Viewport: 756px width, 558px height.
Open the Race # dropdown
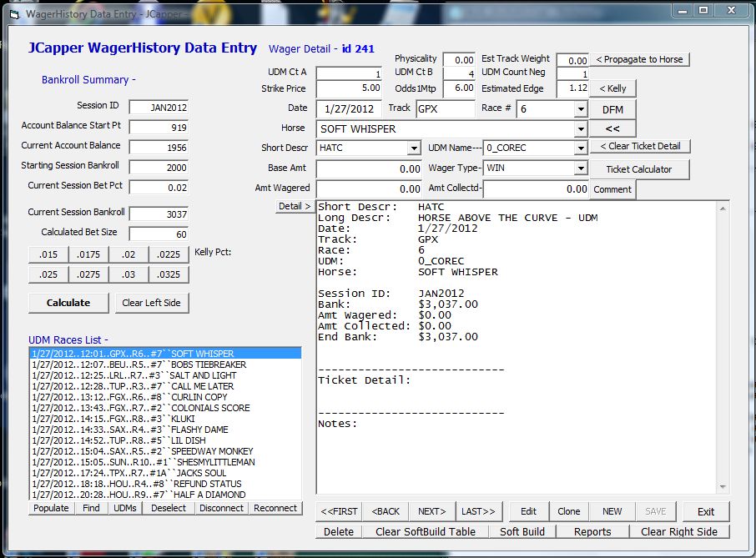coord(581,109)
